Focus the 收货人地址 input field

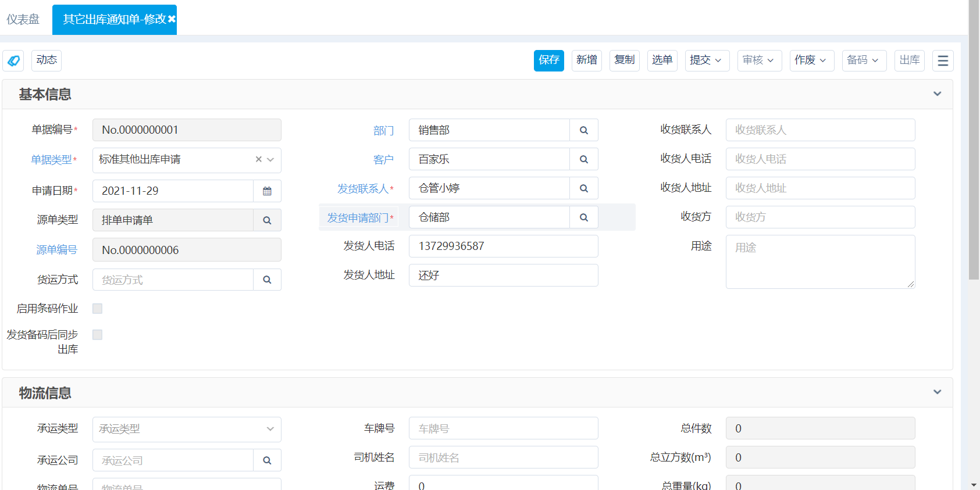click(821, 188)
